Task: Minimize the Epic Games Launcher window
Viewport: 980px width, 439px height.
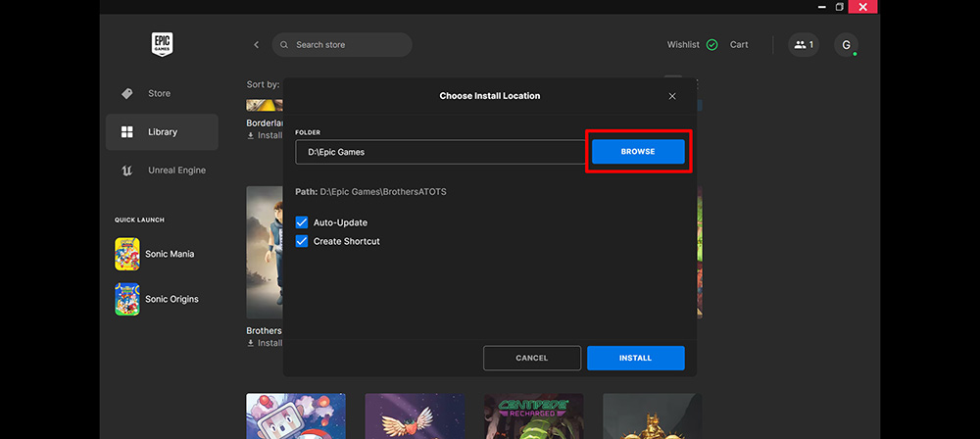Action: 822,7
